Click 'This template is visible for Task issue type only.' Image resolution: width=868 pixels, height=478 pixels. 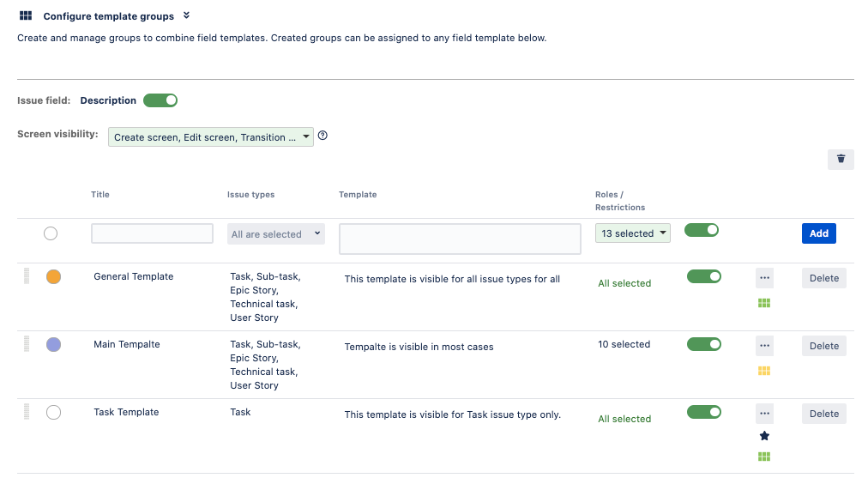tap(452, 414)
